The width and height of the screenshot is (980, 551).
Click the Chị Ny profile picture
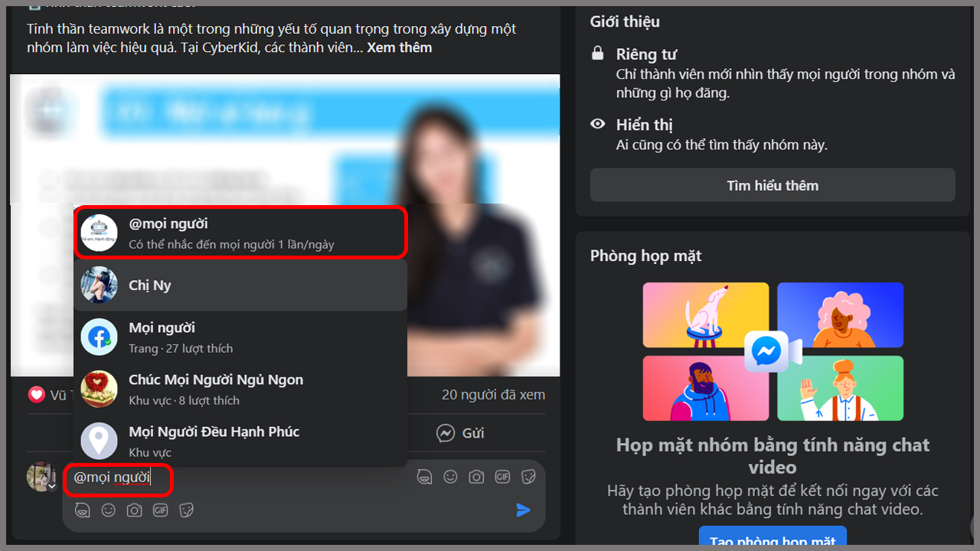[x=100, y=285]
